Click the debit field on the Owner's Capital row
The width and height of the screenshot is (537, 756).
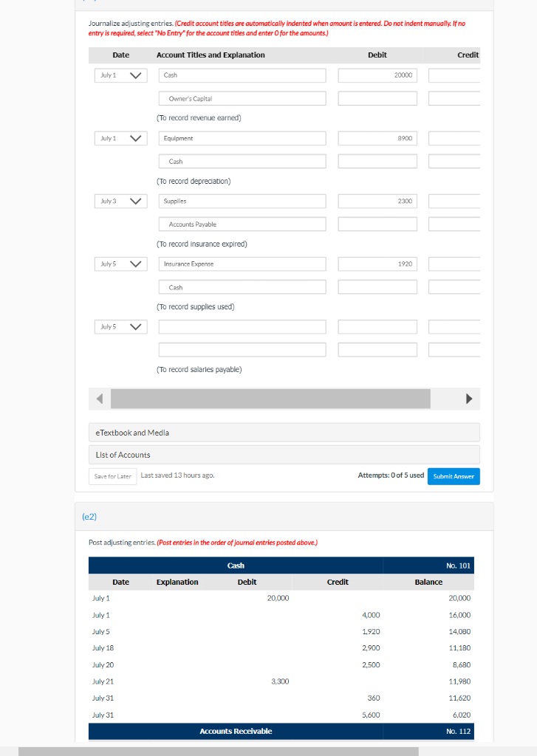coord(377,98)
